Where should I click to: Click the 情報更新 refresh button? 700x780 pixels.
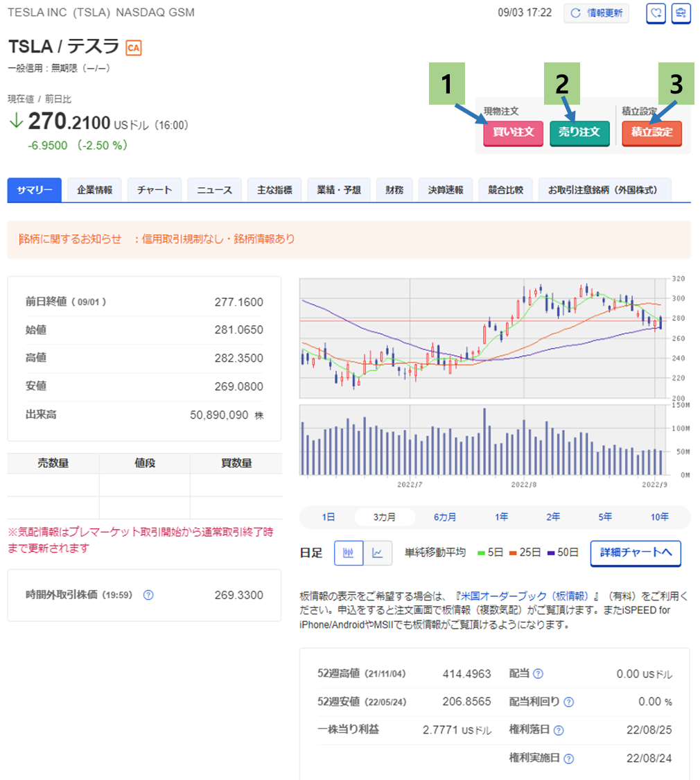click(x=596, y=13)
